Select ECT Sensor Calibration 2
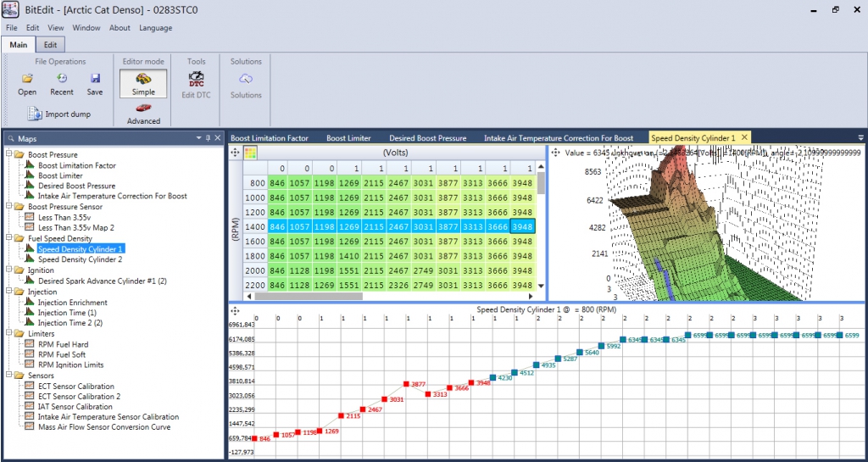Viewport: 868px width, 462px height. [x=79, y=396]
